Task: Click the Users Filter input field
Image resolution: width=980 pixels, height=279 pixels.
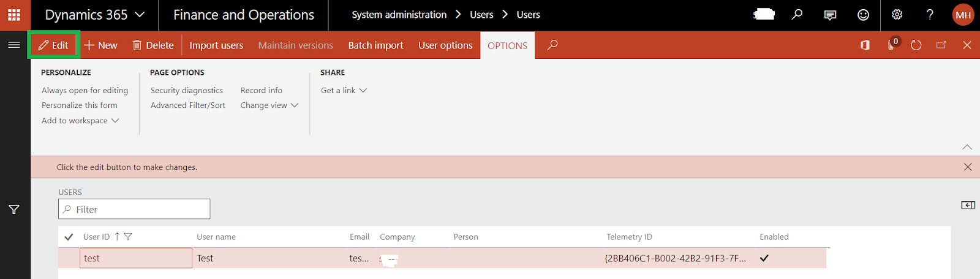Action: pos(134,209)
